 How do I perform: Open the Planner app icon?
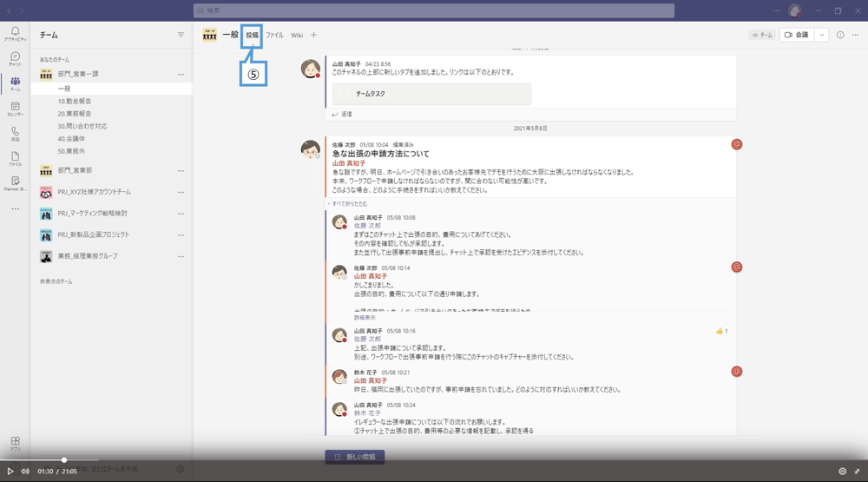(x=15, y=183)
